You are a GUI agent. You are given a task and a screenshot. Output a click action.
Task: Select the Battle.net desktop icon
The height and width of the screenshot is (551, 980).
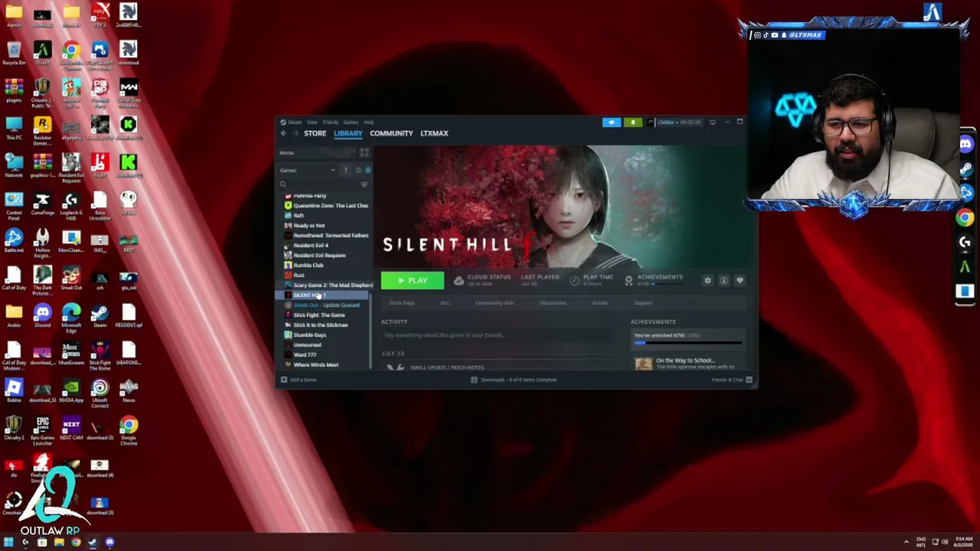coord(14,241)
